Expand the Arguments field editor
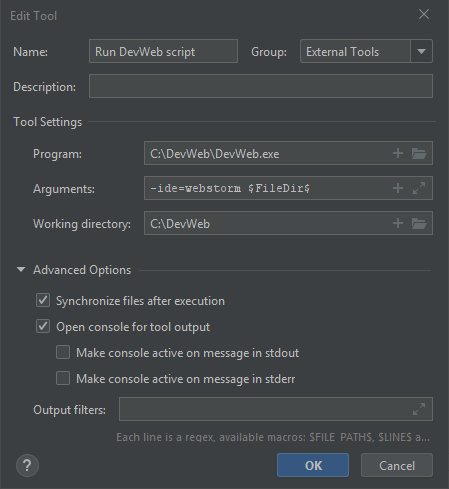The height and width of the screenshot is (489, 449). [419, 188]
